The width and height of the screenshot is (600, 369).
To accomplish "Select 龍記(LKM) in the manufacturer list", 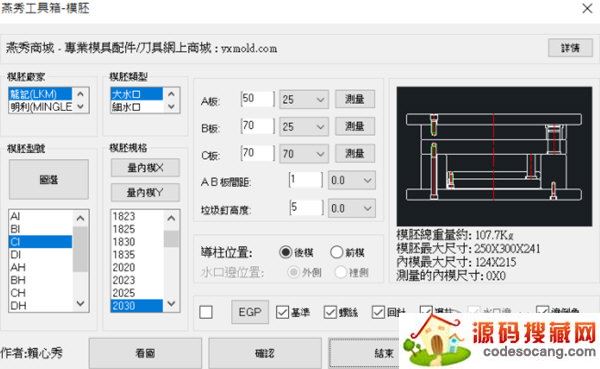I will [40, 94].
